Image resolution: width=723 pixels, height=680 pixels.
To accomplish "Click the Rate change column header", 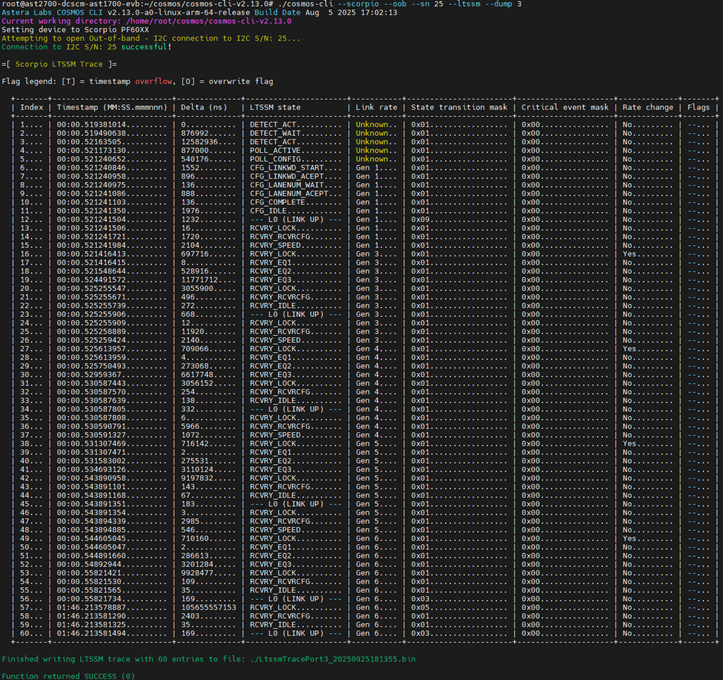I will pos(647,107).
